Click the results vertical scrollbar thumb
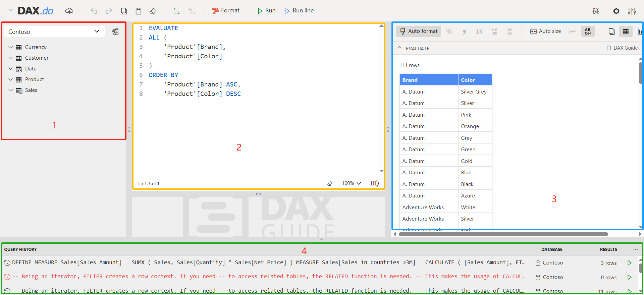This screenshot has width=644, height=295. click(641, 73)
